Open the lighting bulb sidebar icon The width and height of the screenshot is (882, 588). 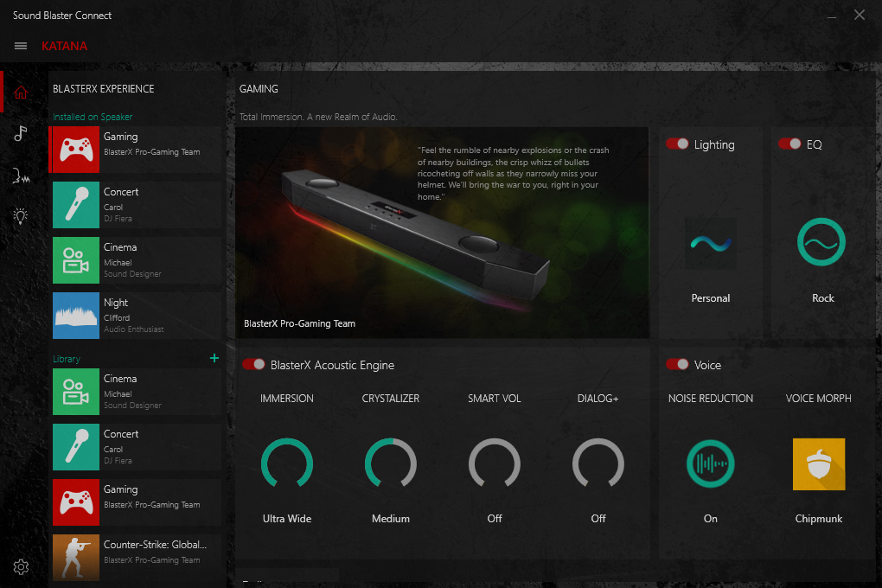pos(21,216)
